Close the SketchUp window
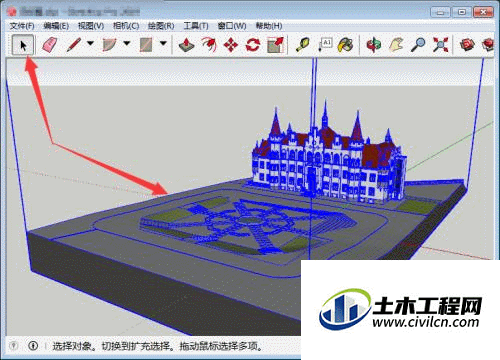Image resolution: width=500 pixels, height=360 pixels. click(483, 12)
